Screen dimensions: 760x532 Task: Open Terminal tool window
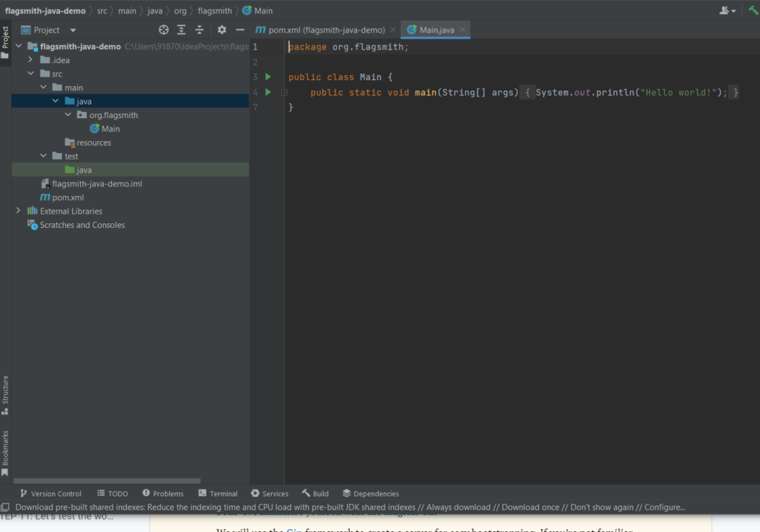coord(218,493)
